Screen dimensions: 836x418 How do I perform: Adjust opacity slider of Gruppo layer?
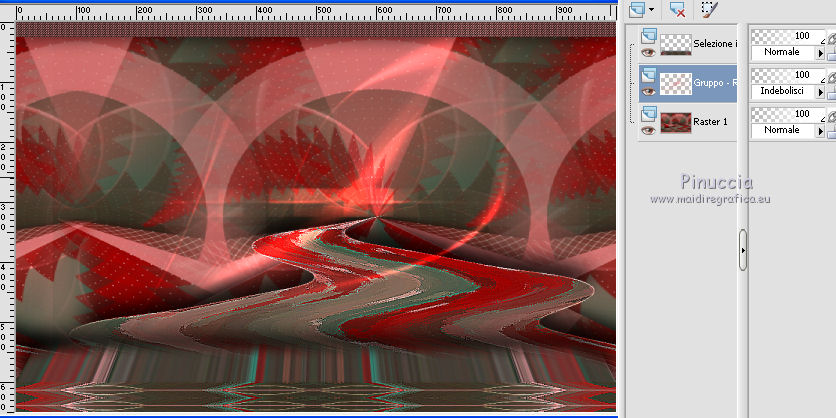[x=788, y=75]
